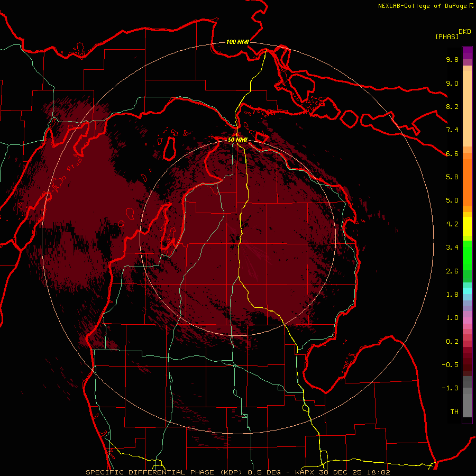
Task: Click the yellow segment of the color bar
Action: point(467,226)
